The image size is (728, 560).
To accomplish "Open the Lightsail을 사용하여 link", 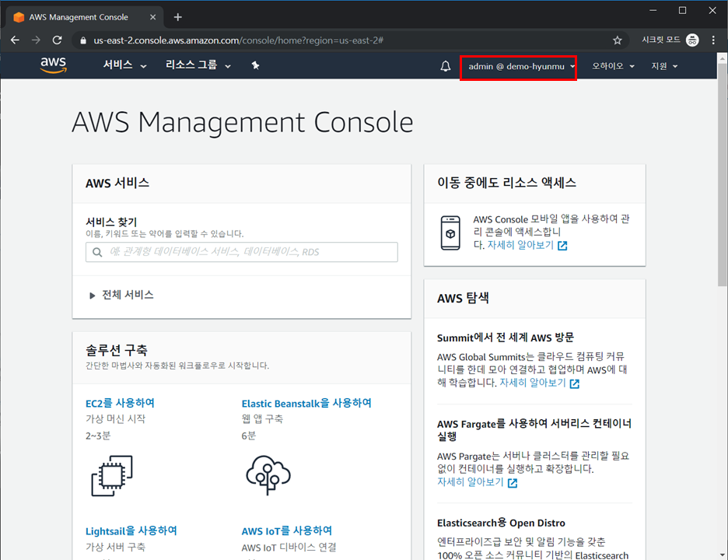I will [x=131, y=530].
